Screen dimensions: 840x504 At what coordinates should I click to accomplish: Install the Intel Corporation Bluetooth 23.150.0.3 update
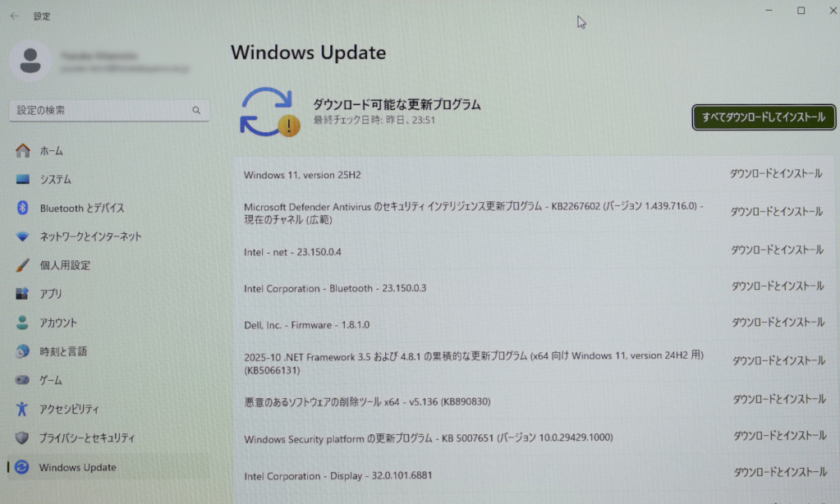pos(777,286)
